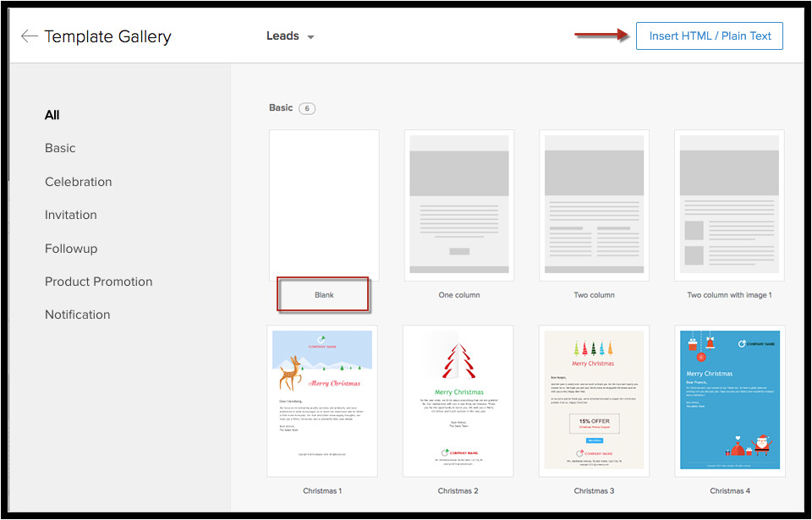Open Product Promotion category
The height and width of the screenshot is (520, 812).
[98, 282]
